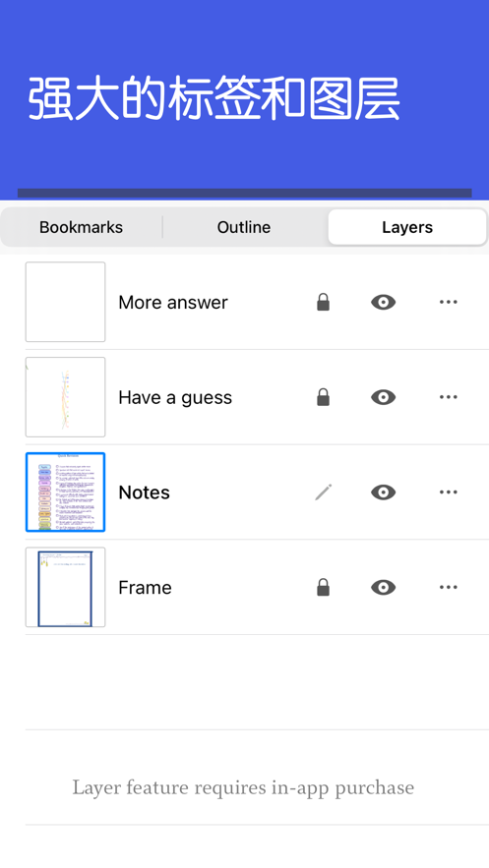Click the lock icon on Have a guess layer
The height and width of the screenshot is (868, 489).
324,397
